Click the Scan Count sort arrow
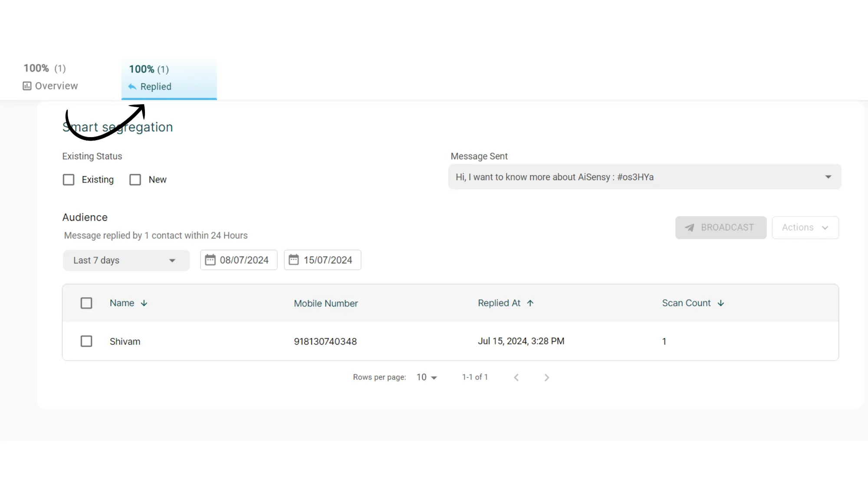 [x=721, y=303]
